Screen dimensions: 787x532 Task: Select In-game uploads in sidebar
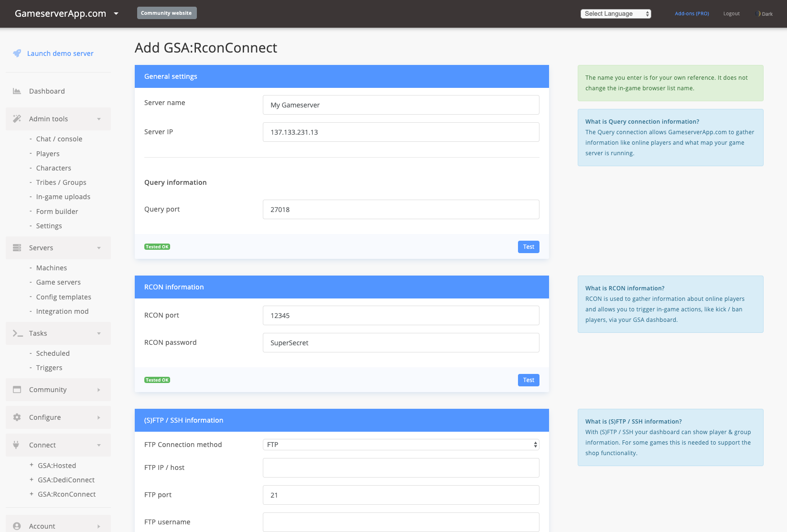click(63, 197)
